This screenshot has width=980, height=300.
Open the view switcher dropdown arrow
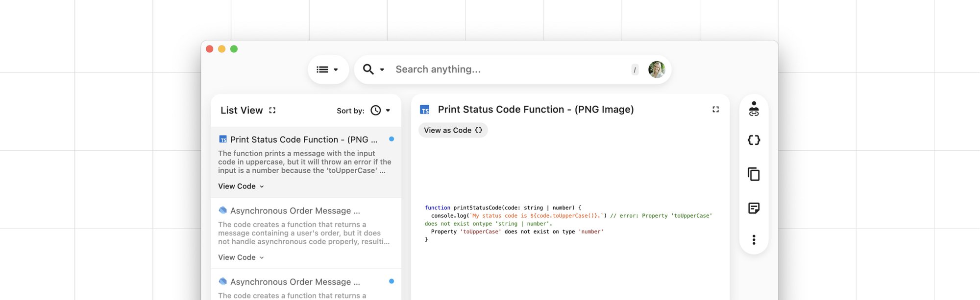[336, 69]
